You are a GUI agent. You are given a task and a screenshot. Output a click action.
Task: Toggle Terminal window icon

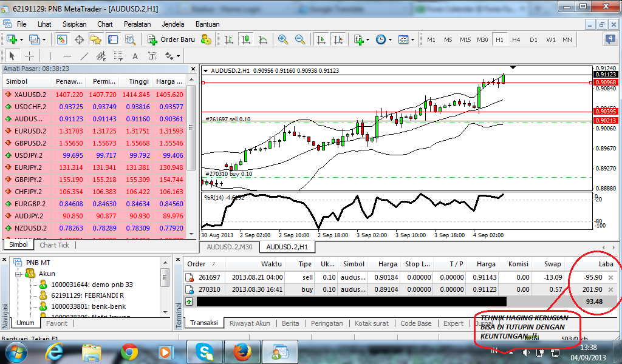tap(113, 39)
